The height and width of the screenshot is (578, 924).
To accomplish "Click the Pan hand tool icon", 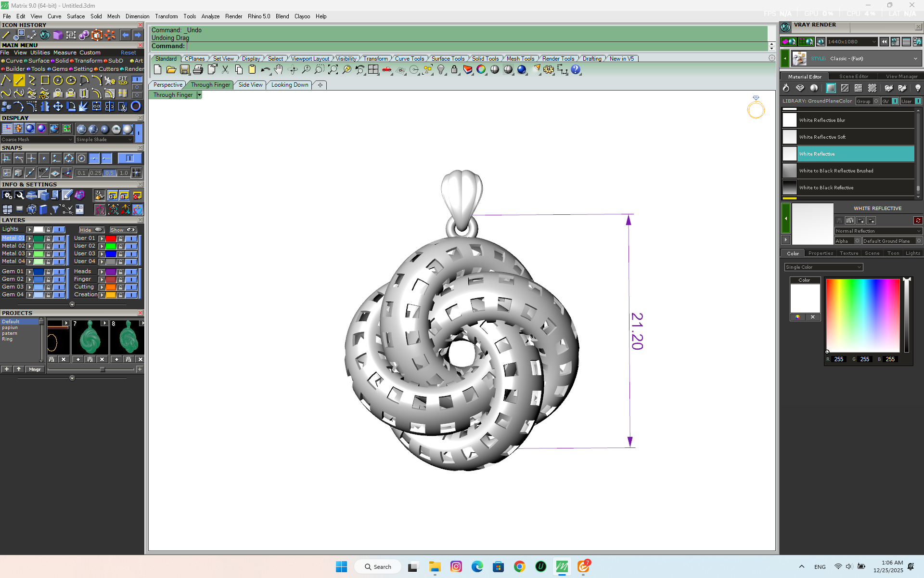I will 279,70.
